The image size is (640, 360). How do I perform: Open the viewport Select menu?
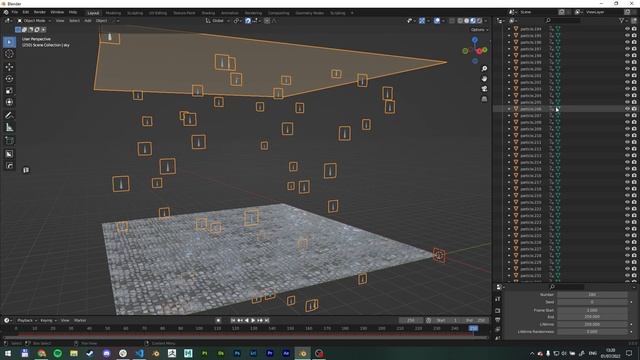tap(74, 20)
